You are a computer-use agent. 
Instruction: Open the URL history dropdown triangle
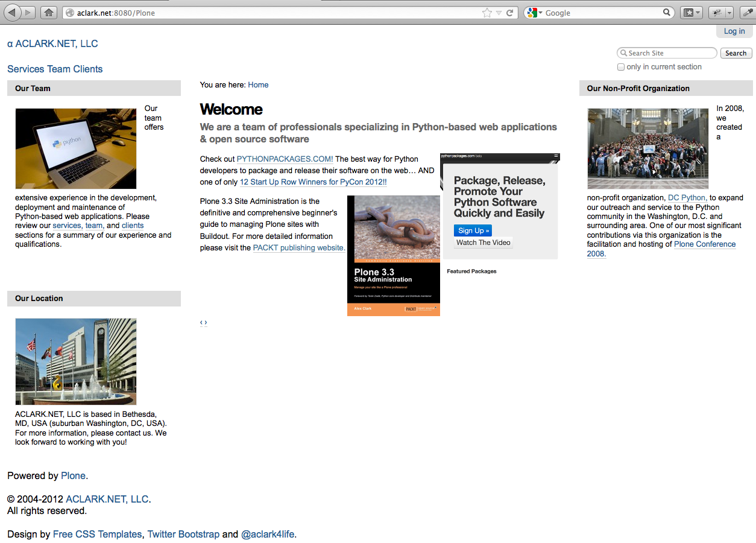499,13
